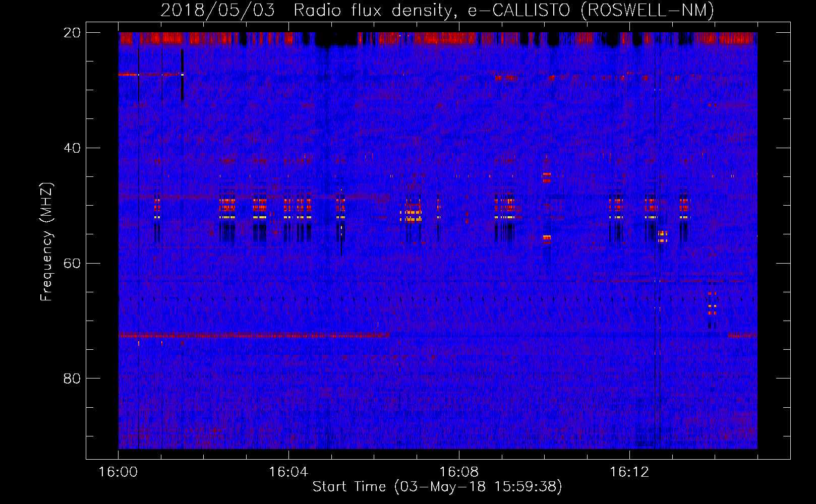Click the "20" frequency tick label
The width and height of the screenshot is (816, 504).
pyautogui.click(x=72, y=33)
